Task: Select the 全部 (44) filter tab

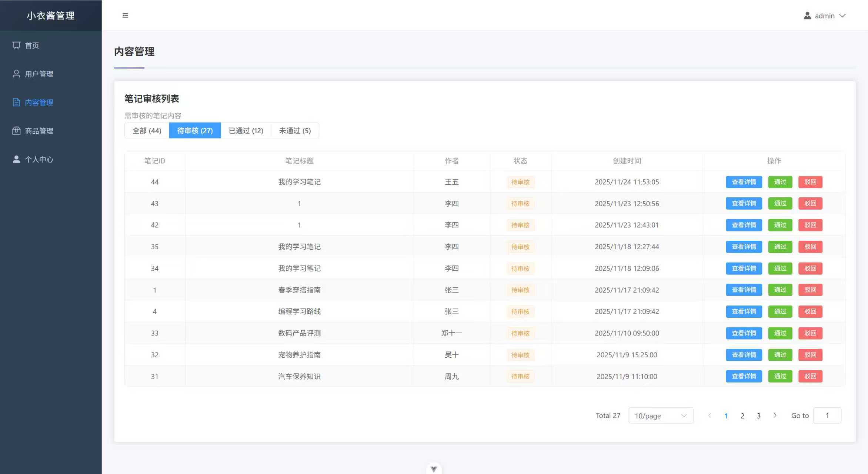Action: pos(147,130)
